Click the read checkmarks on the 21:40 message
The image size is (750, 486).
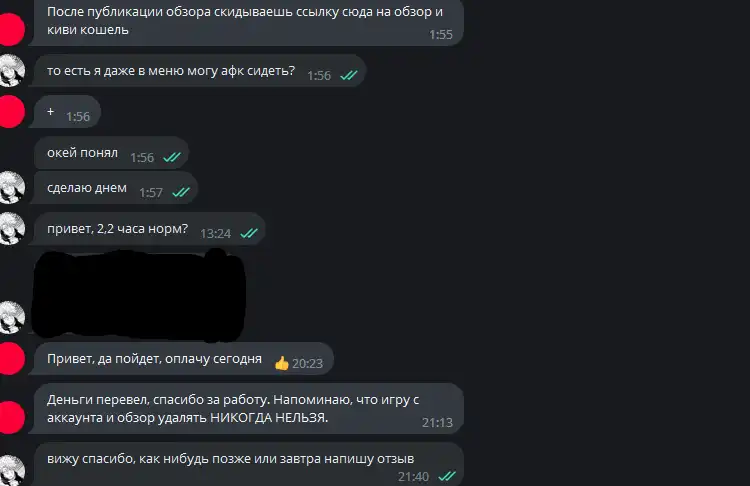[x=447, y=476]
